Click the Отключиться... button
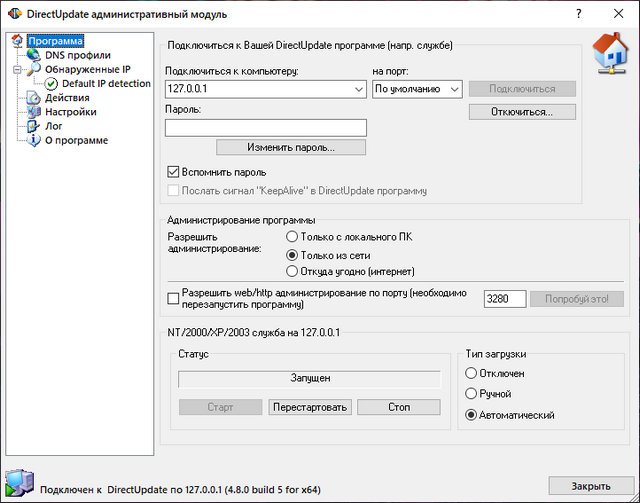This screenshot has height=503, width=640. click(522, 112)
